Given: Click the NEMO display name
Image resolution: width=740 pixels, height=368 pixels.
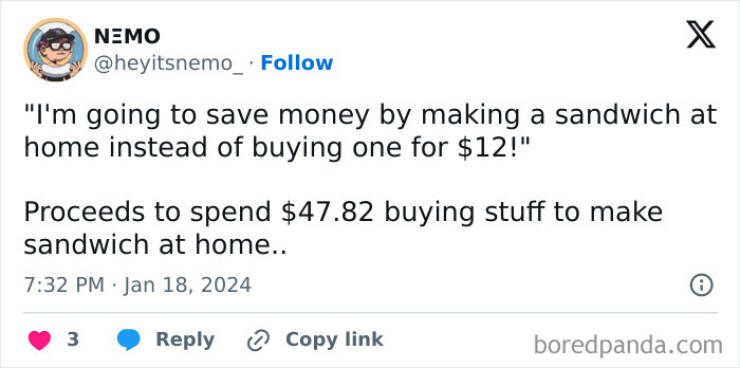Looking at the screenshot, I should [x=127, y=36].
